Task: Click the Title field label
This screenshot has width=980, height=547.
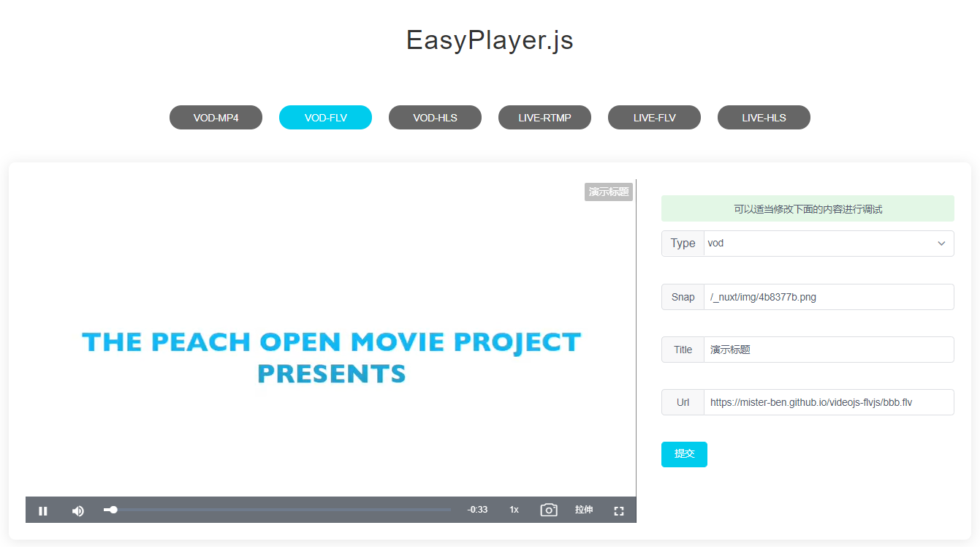Action: [x=683, y=350]
